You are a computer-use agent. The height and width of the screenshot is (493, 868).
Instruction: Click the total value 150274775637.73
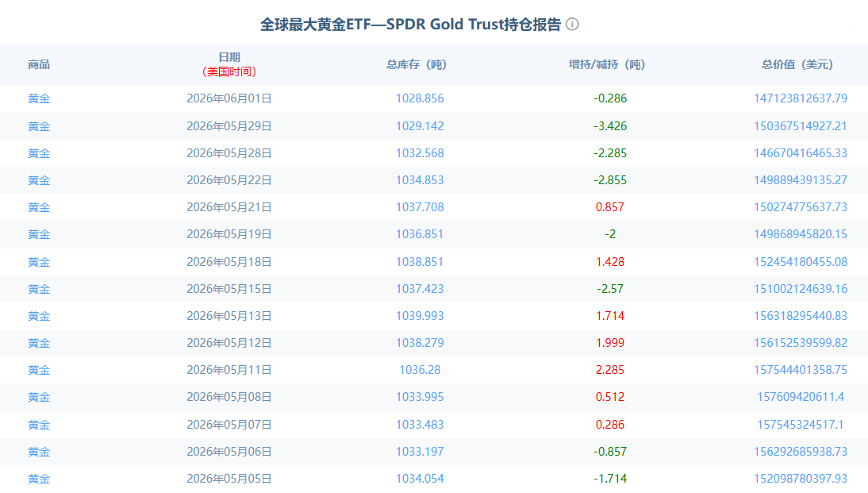(x=801, y=208)
